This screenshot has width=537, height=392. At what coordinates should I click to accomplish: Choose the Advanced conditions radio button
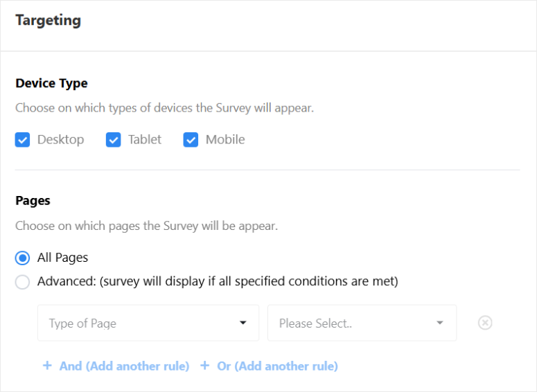(x=23, y=282)
